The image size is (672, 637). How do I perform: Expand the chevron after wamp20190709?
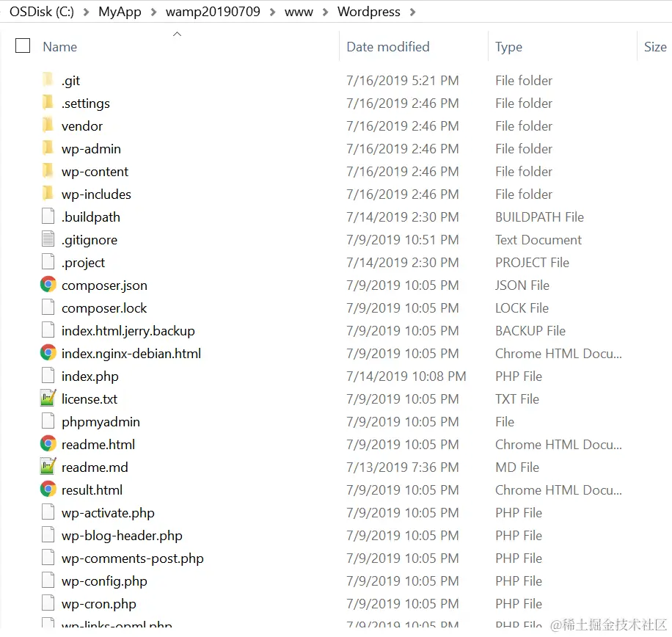coord(273,12)
